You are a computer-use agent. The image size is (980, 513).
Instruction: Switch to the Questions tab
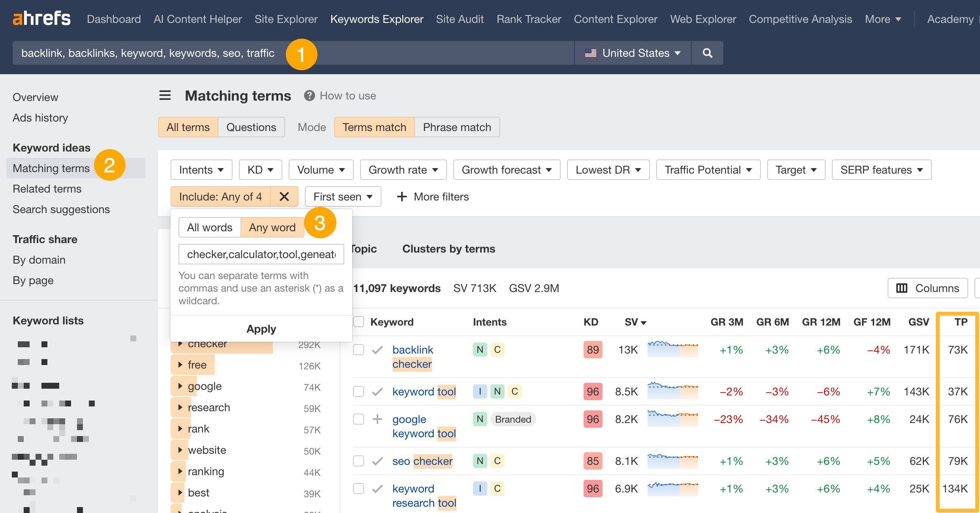tap(251, 127)
